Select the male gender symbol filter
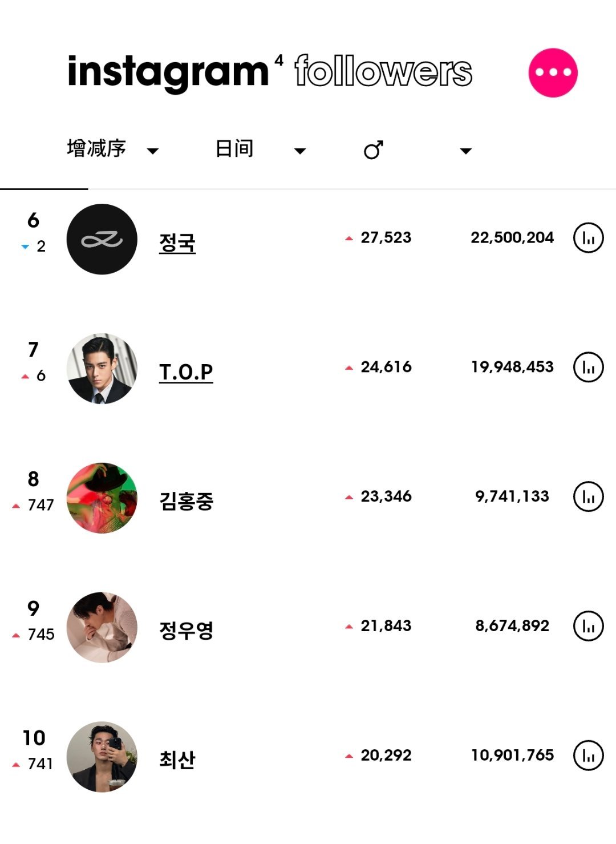The width and height of the screenshot is (616, 844). tap(374, 150)
